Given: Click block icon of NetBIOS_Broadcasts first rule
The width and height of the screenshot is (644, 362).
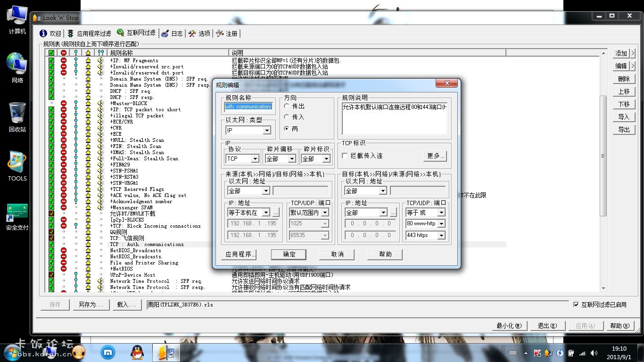Looking at the screenshot, I should tap(64, 250).
